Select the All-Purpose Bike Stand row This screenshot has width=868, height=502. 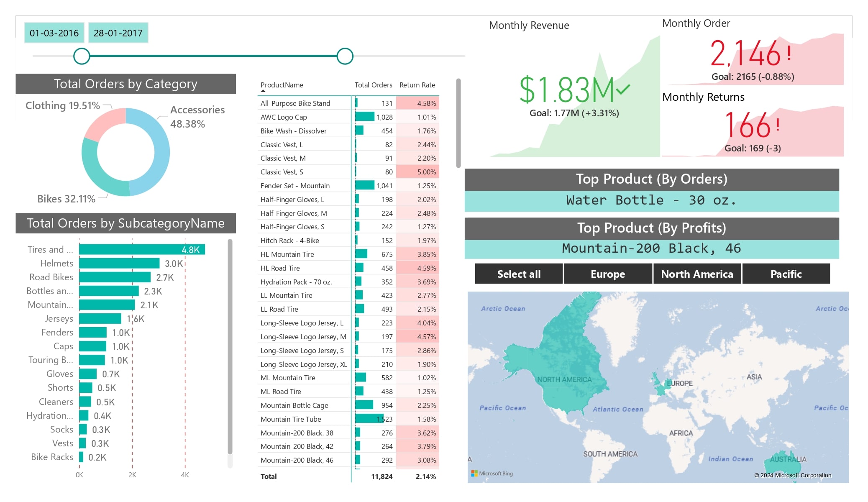point(348,103)
